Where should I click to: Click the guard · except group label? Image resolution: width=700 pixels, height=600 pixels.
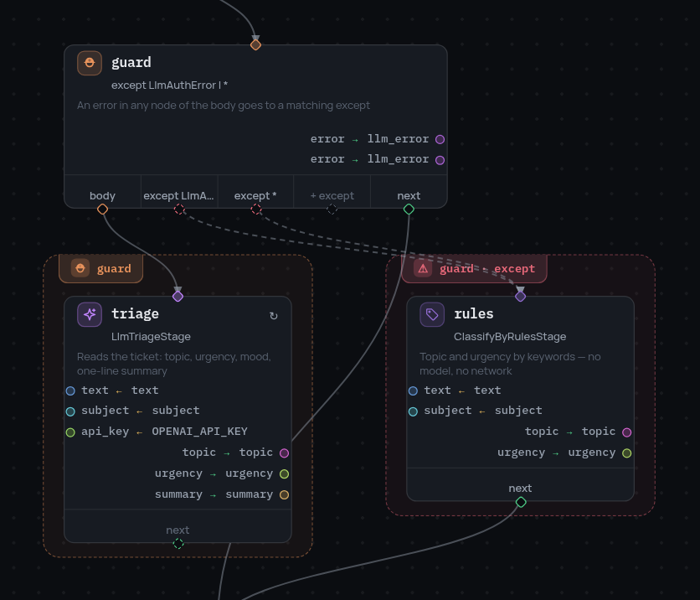click(474, 268)
